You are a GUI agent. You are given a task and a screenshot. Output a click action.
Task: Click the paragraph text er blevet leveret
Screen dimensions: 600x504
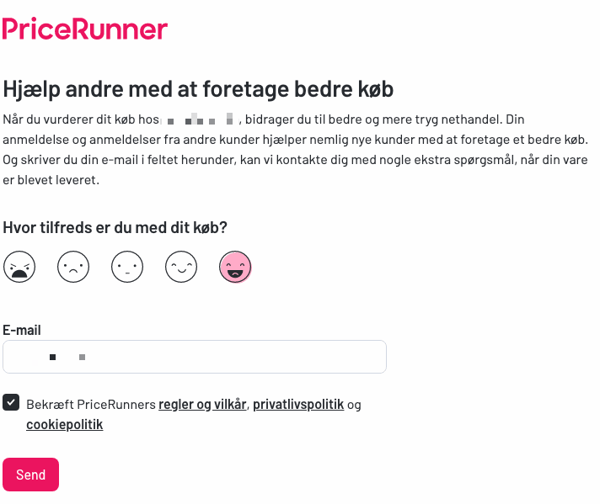tap(51, 180)
